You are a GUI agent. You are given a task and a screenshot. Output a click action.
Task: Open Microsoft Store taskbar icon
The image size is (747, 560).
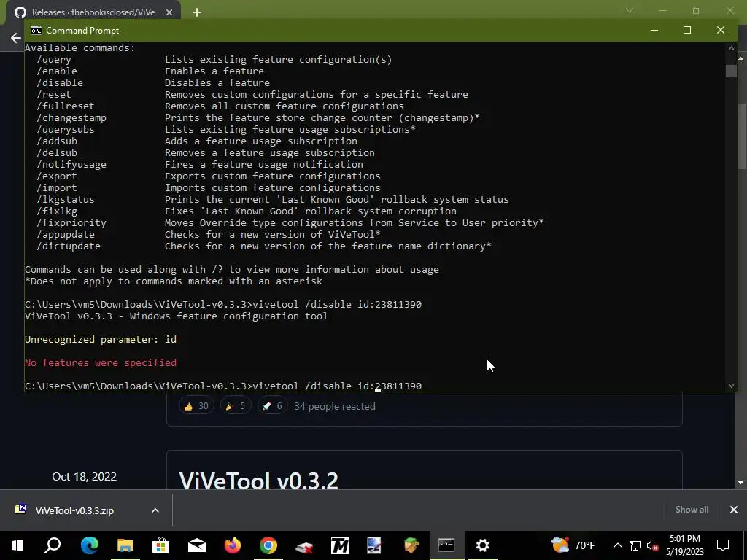[x=161, y=545]
